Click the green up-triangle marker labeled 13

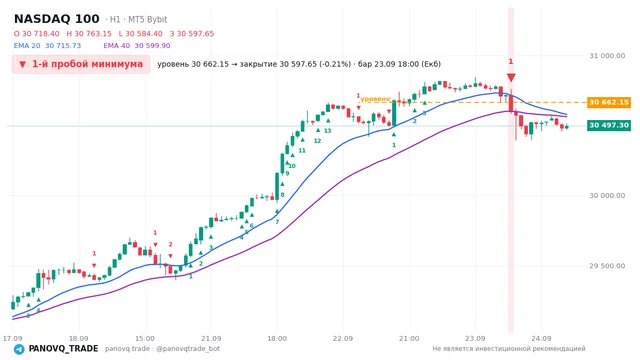coord(328,120)
